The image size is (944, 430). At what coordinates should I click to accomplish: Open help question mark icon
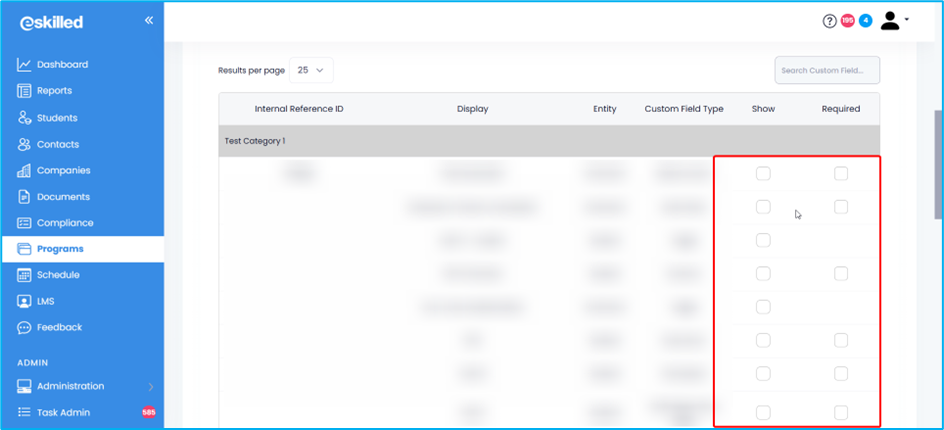point(829,21)
